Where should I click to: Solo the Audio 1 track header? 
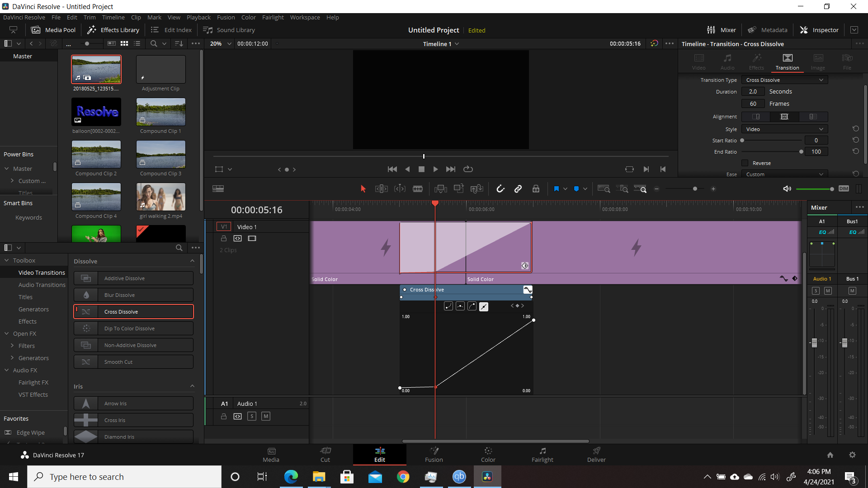(x=252, y=416)
